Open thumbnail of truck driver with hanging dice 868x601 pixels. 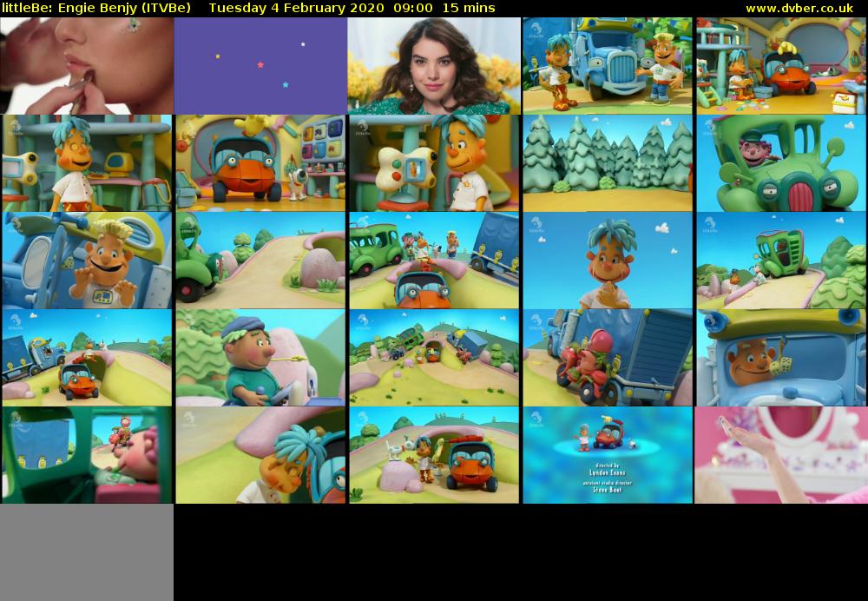click(781, 358)
